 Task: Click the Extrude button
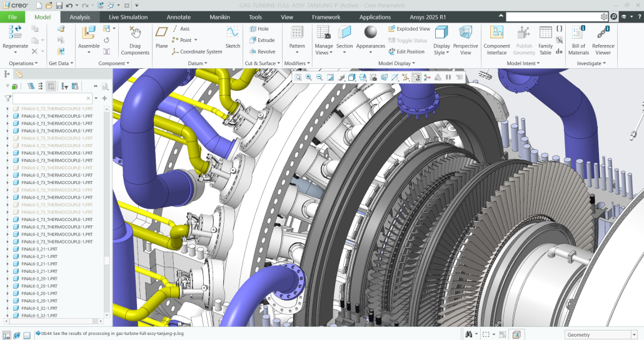[261, 40]
